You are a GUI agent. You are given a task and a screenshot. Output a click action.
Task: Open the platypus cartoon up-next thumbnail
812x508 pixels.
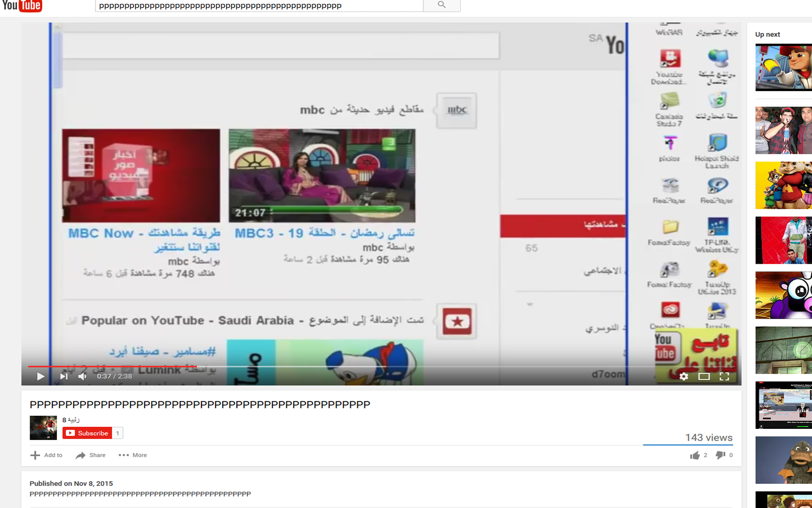[784, 460]
